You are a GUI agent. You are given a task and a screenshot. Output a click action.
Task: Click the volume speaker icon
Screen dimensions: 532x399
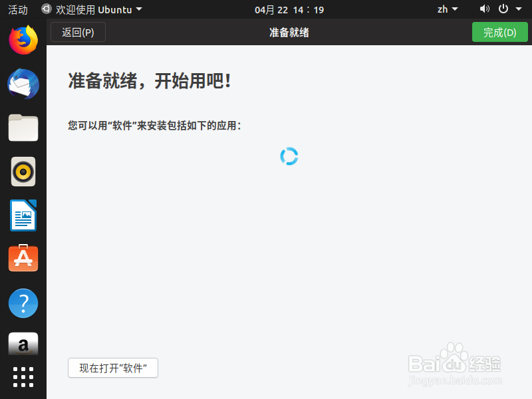[485, 9]
